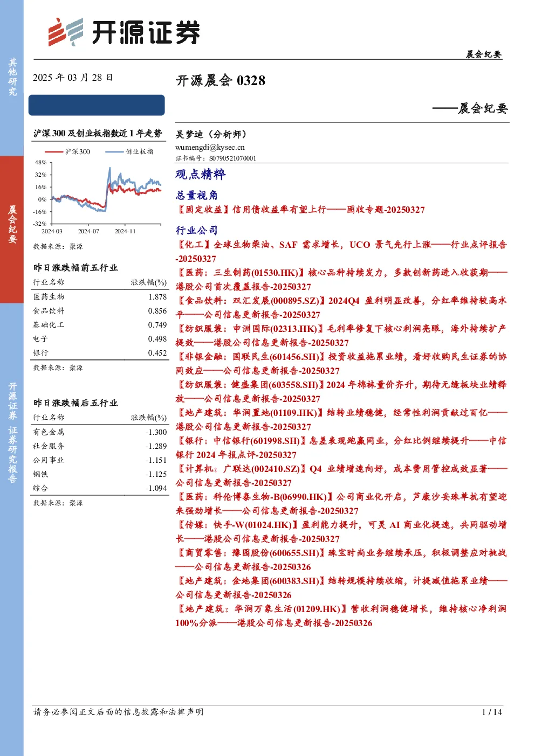The height and width of the screenshot is (756, 535).
Task: Click the 电子 industry row
Action: [x=100, y=339]
